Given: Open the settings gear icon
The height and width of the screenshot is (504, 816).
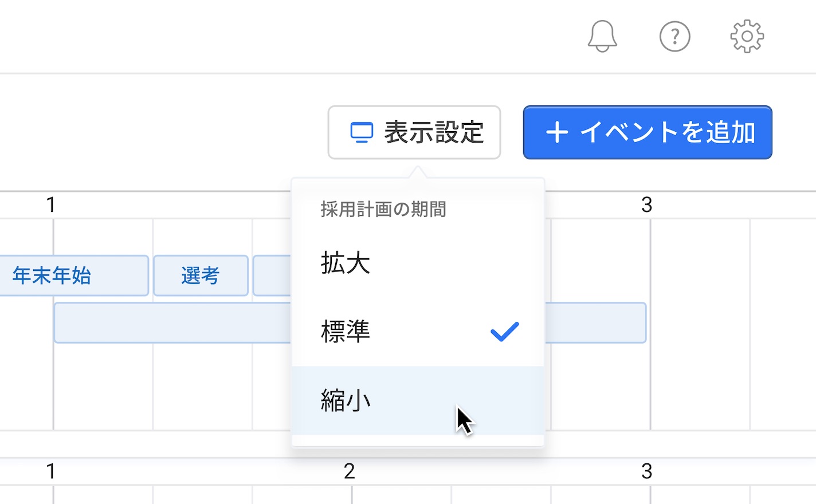Looking at the screenshot, I should point(747,37).
